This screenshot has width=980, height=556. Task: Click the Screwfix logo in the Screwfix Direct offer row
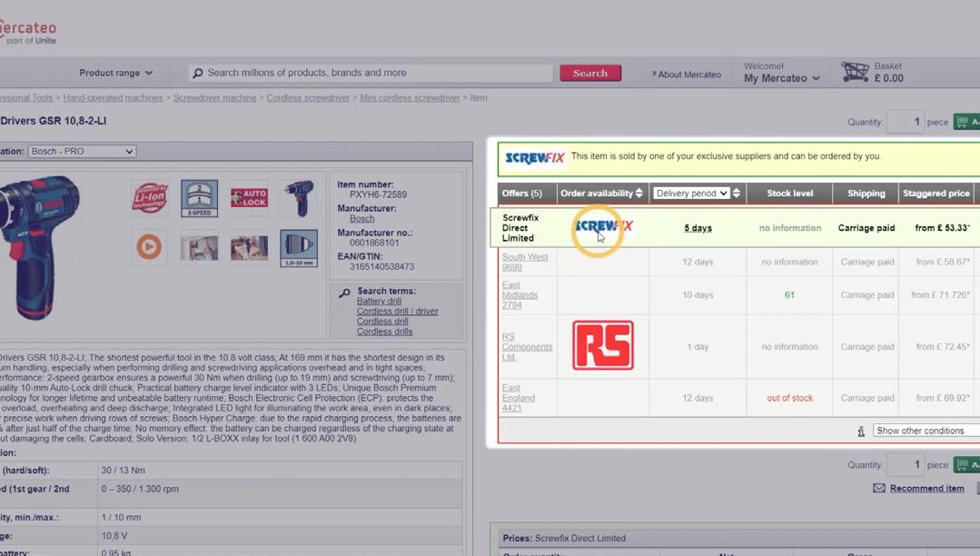(x=603, y=226)
